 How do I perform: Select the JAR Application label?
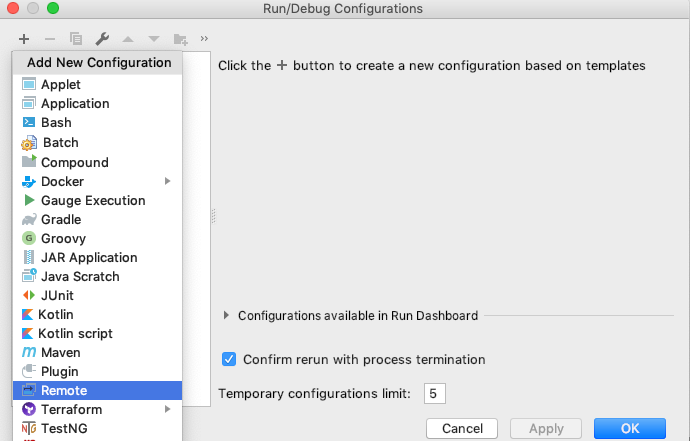click(x=89, y=257)
